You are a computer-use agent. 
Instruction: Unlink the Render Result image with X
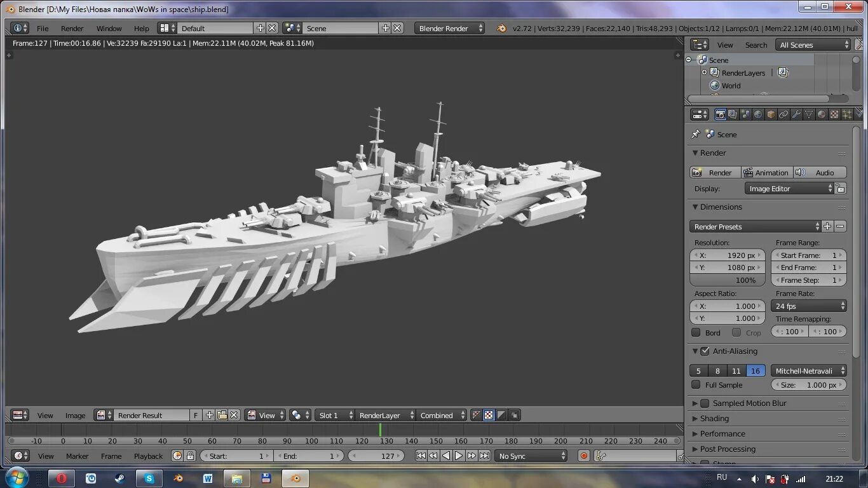(234, 415)
